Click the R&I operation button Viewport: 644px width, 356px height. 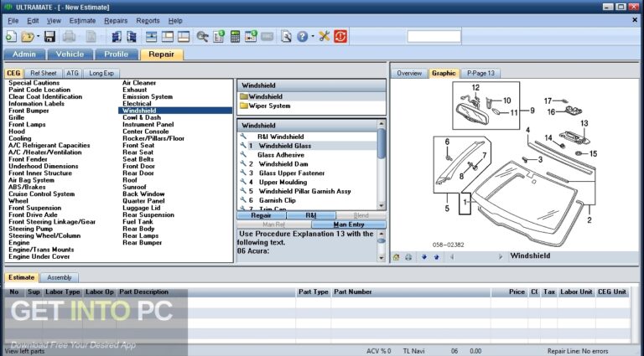point(311,215)
